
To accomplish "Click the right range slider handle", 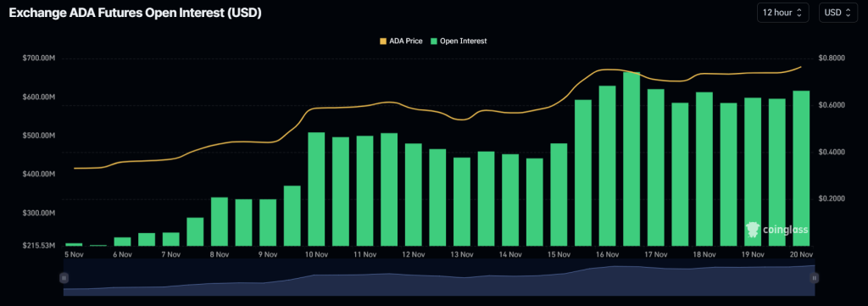I will tap(815, 278).
